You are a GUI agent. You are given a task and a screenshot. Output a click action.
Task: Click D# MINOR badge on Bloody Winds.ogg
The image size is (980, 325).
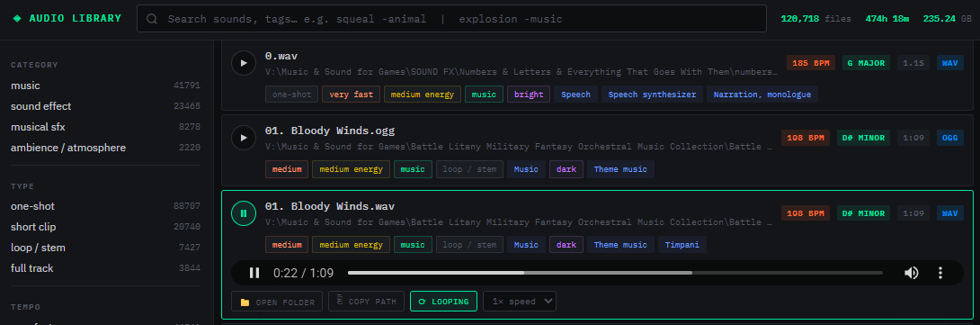[x=864, y=138]
